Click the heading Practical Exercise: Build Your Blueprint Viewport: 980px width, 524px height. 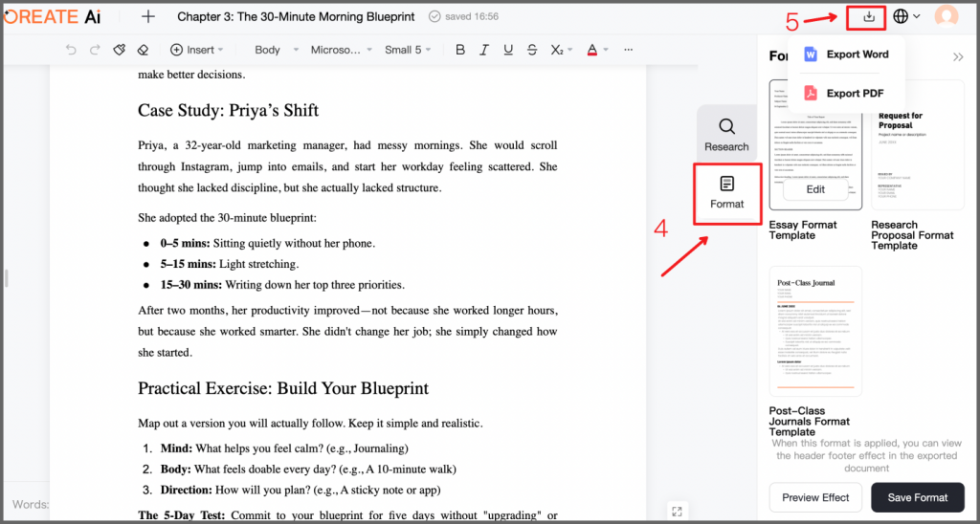coord(283,388)
